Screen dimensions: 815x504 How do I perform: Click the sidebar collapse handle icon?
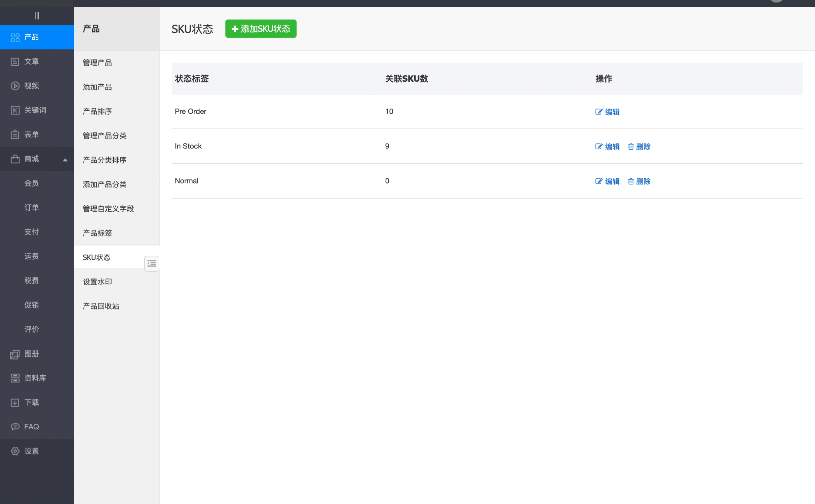click(37, 15)
